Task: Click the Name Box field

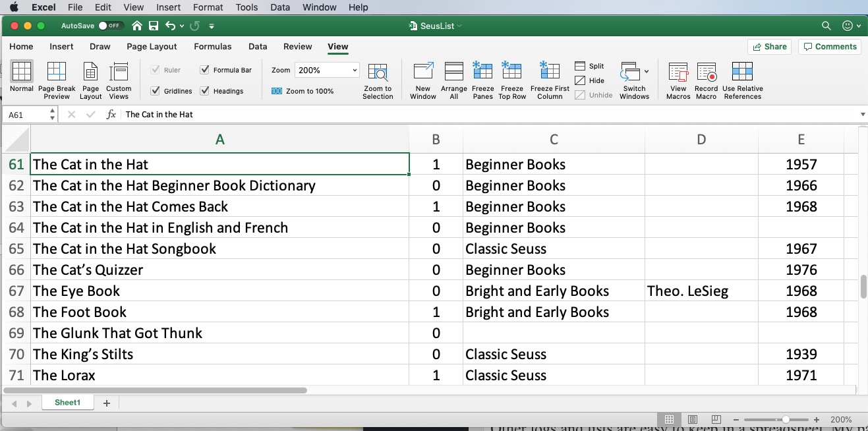Action: pos(24,114)
